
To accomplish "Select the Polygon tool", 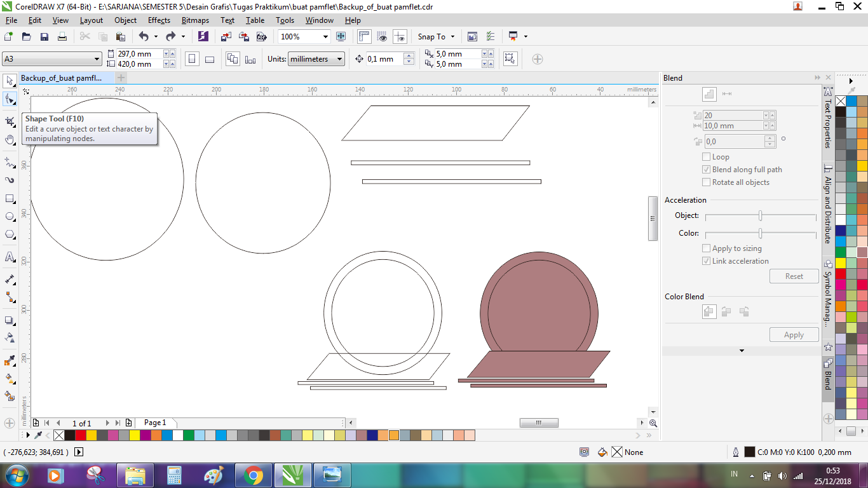I will tap(10, 234).
